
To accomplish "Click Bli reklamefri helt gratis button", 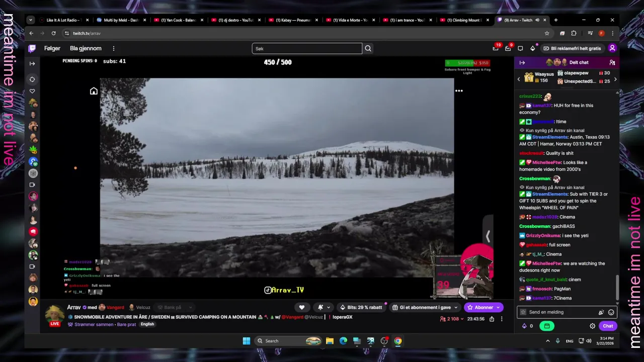I will tap(573, 48).
